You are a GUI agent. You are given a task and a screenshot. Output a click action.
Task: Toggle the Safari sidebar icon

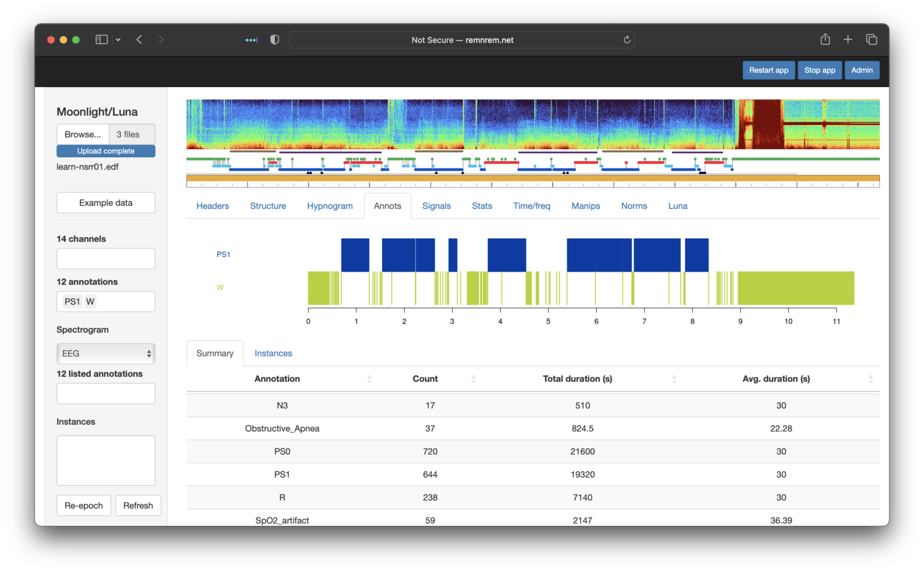click(101, 40)
